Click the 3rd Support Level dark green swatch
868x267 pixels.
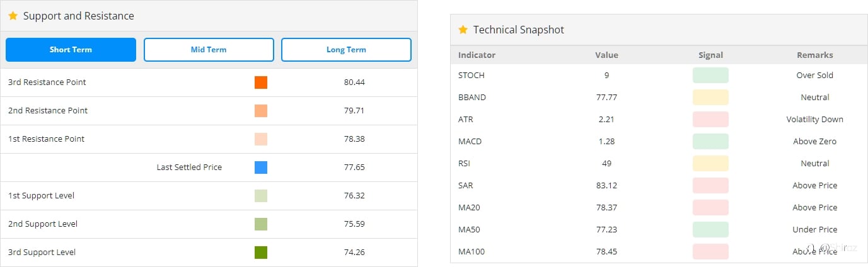pos(261,253)
